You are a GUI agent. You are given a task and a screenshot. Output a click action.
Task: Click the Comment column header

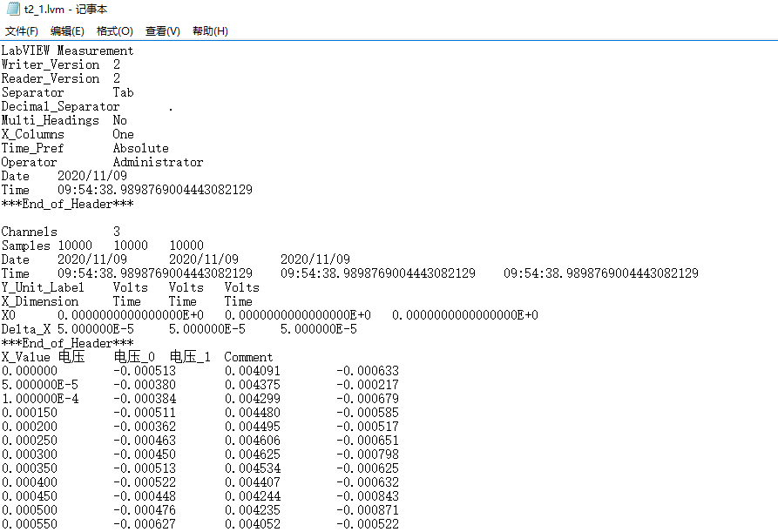pos(248,357)
